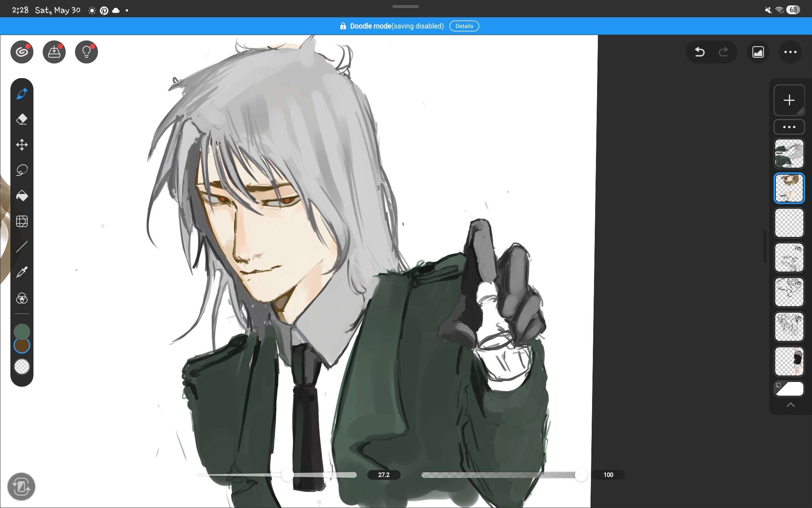
Task: Select the Eraser tool
Action: point(22,119)
